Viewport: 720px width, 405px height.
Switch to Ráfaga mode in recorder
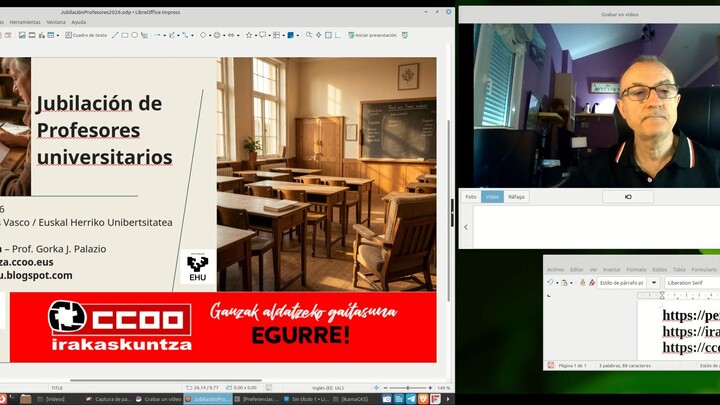point(516,197)
